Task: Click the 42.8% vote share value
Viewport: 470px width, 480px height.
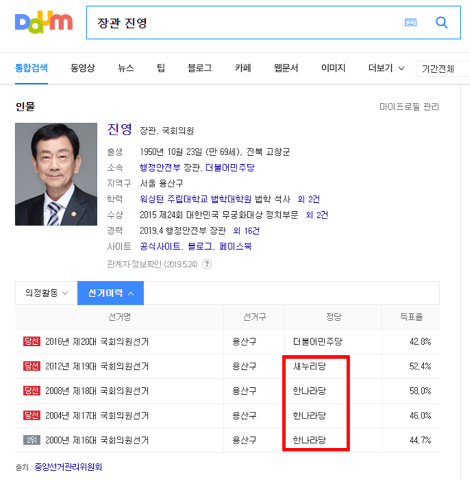Action: 420,342
